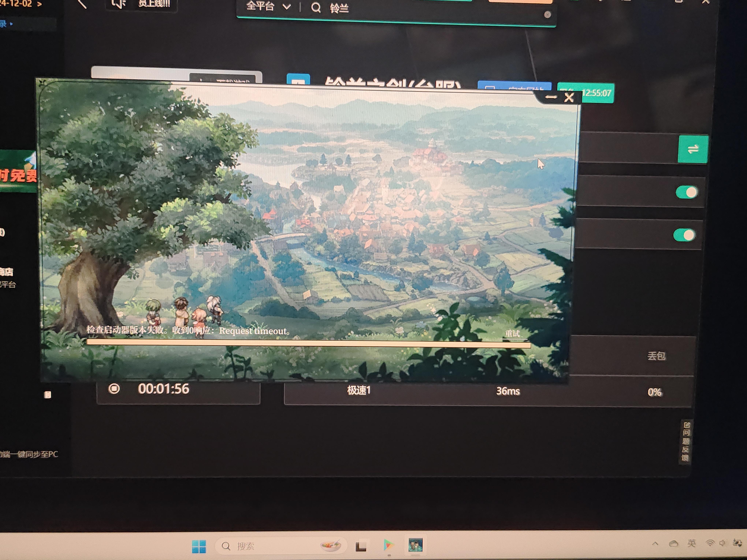Screen dimensions: 747x560
Task: Click the launcher loading progress bar
Action: click(309, 343)
